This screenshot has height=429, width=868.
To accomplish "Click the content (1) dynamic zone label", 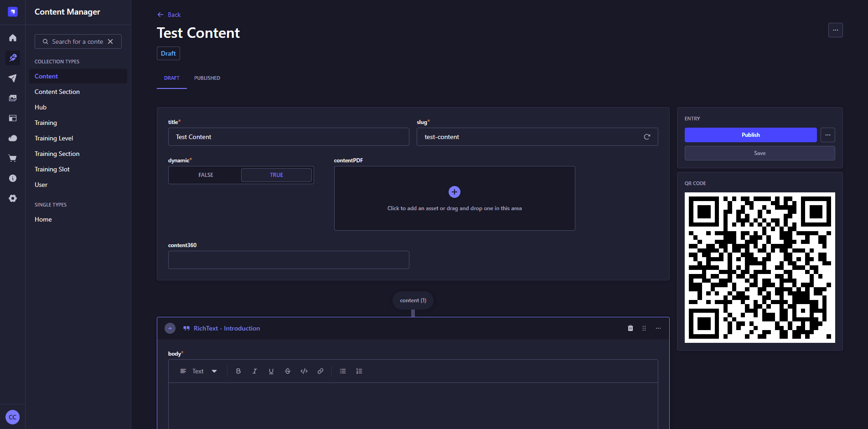I will 413,300.
